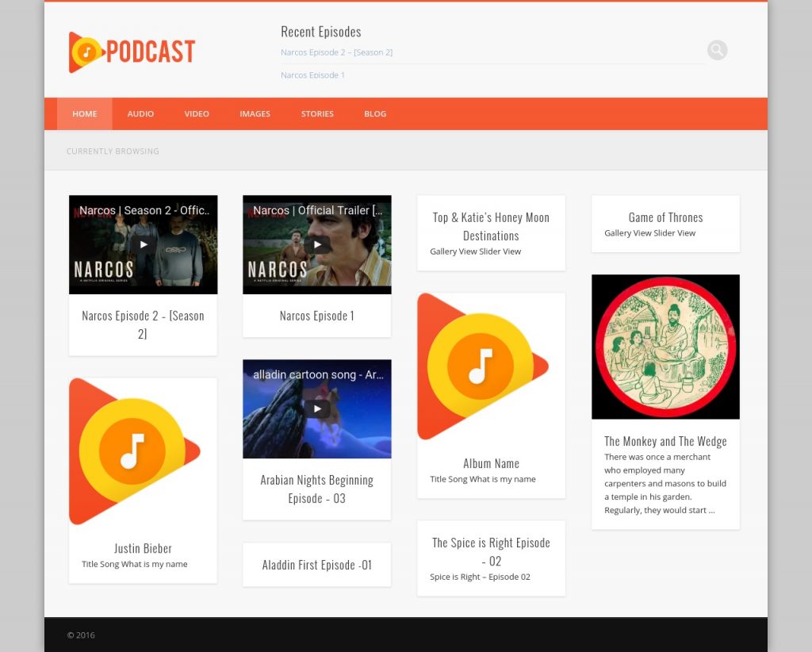This screenshot has width=812, height=652.
Task: Click 'Title Song What is my name' under Album Name
Action: (x=483, y=479)
